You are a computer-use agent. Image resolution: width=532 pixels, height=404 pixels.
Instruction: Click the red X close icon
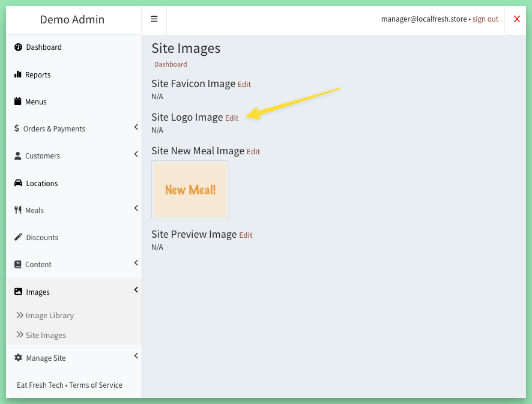click(x=517, y=19)
